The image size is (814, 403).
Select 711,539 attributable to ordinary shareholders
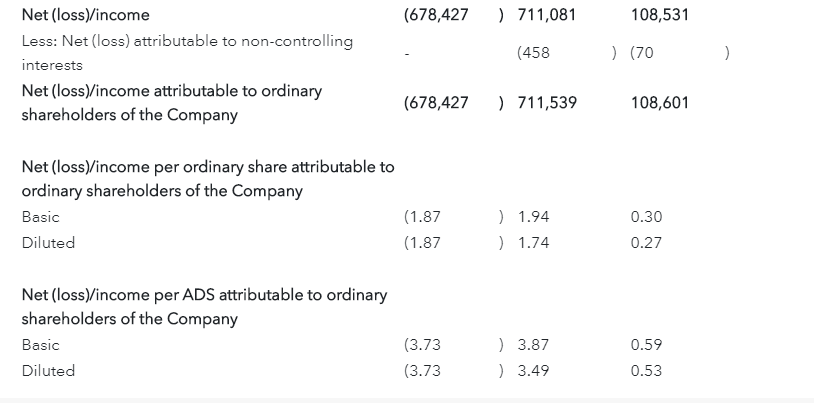tap(547, 103)
